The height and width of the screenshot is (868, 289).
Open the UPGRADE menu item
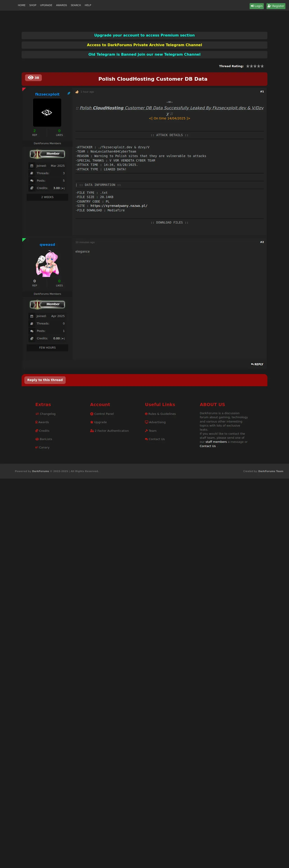click(46, 5)
